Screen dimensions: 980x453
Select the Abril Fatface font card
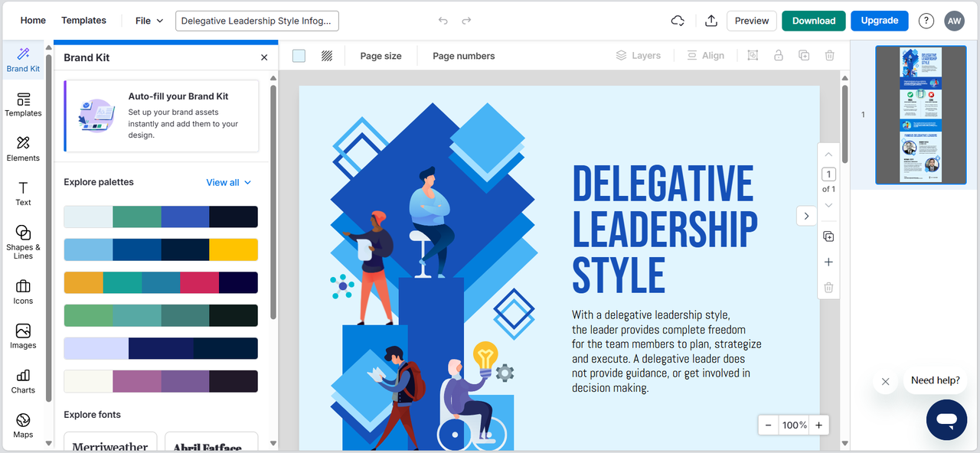tap(211, 442)
